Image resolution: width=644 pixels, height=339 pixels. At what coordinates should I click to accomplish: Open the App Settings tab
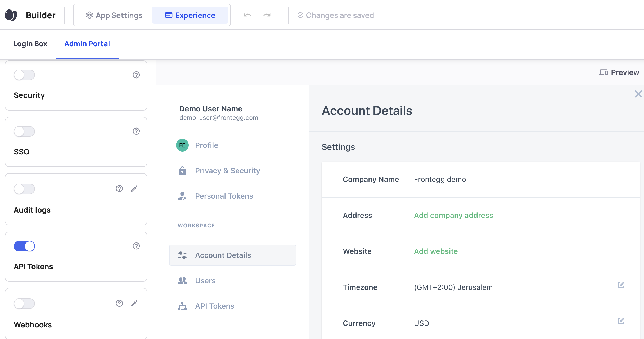click(x=114, y=15)
